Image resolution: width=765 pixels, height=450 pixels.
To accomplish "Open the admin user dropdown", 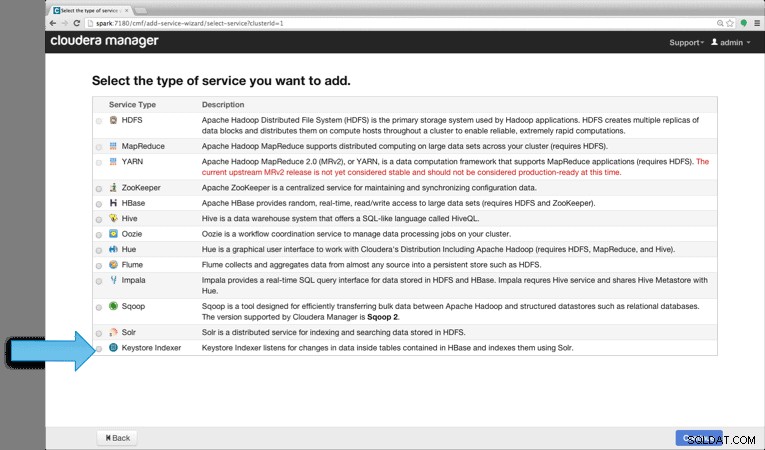I will pos(730,42).
